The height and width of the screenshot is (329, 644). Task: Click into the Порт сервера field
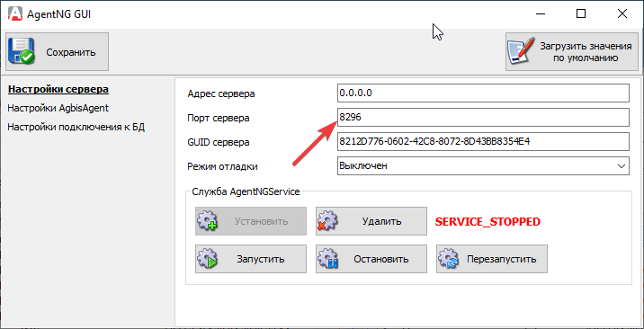pyautogui.click(x=483, y=118)
